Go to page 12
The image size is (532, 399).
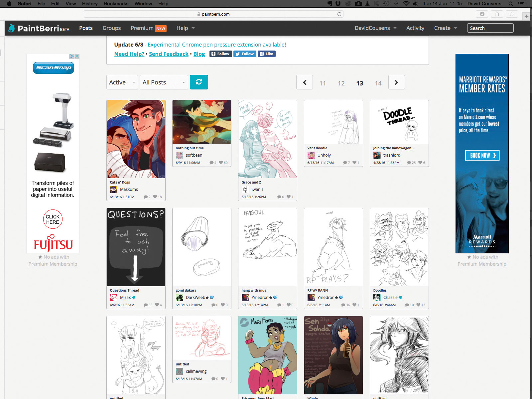(341, 83)
